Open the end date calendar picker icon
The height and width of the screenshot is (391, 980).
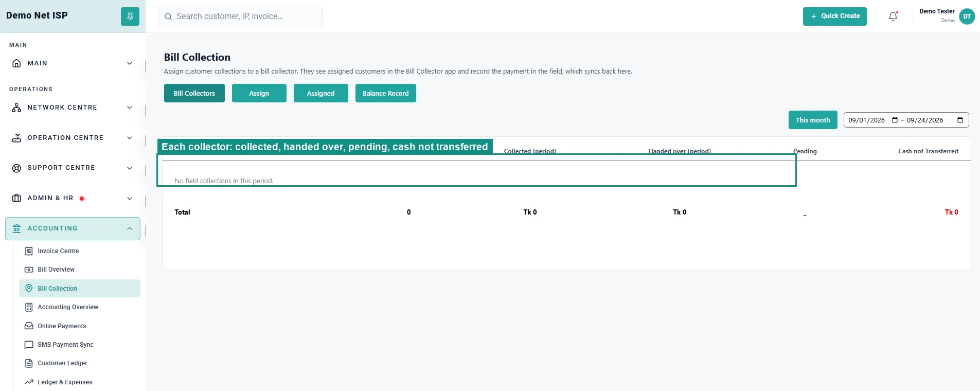pyautogui.click(x=960, y=120)
